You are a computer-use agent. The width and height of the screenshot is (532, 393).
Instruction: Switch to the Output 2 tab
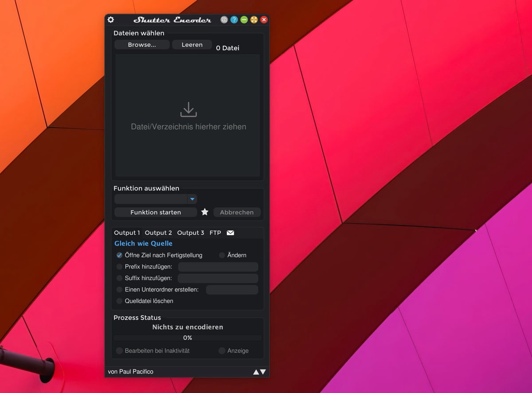pyautogui.click(x=158, y=233)
